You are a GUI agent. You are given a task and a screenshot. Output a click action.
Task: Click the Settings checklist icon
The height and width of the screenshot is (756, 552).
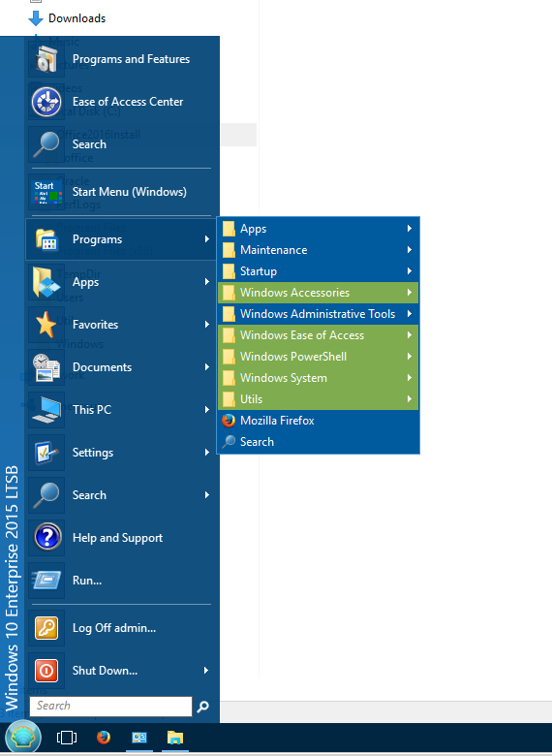pyautogui.click(x=46, y=453)
